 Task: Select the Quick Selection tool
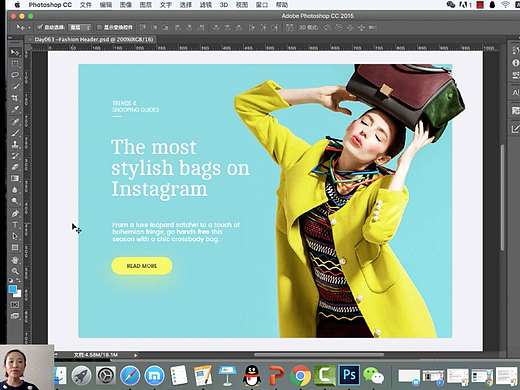[x=15, y=86]
